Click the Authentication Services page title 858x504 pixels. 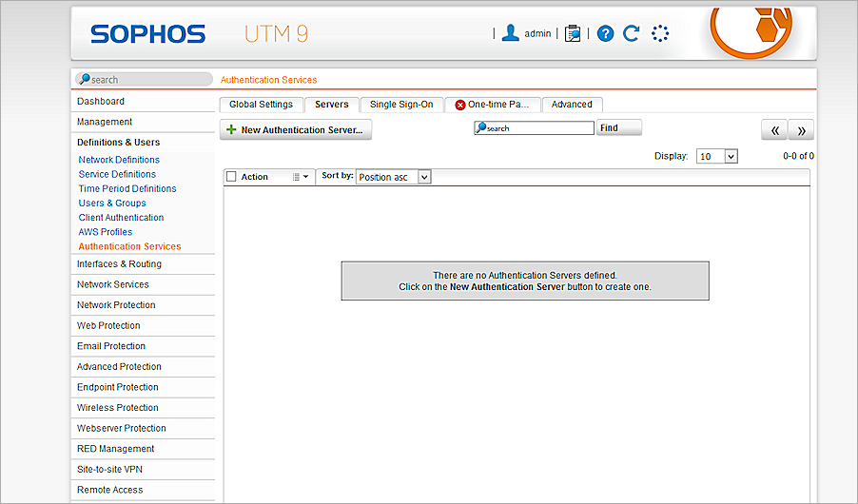268,80
